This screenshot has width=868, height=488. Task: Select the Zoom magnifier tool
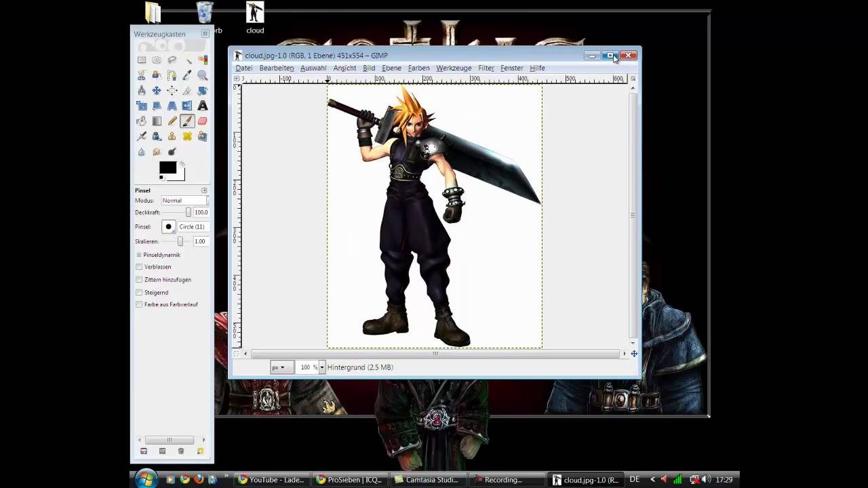203,75
